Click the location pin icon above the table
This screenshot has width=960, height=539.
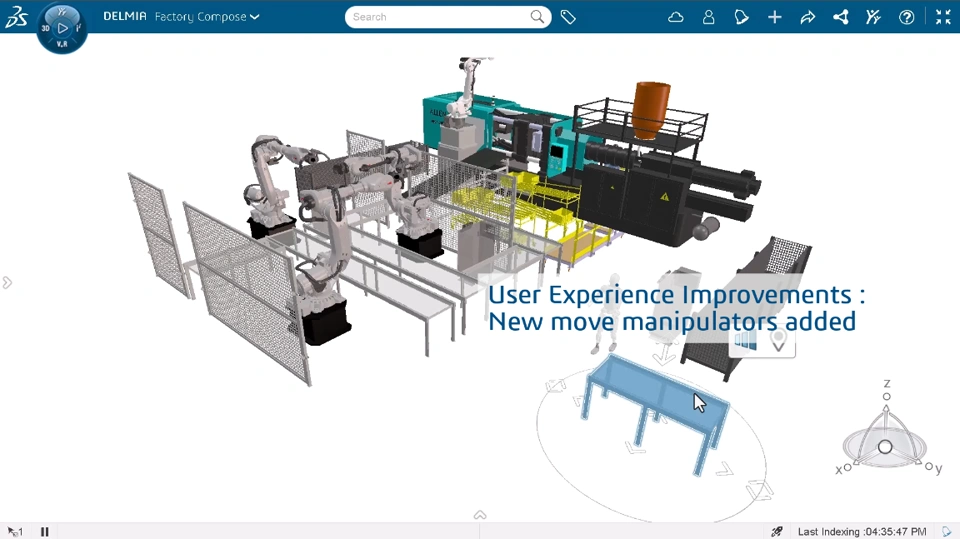pyautogui.click(x=778, y=342)
